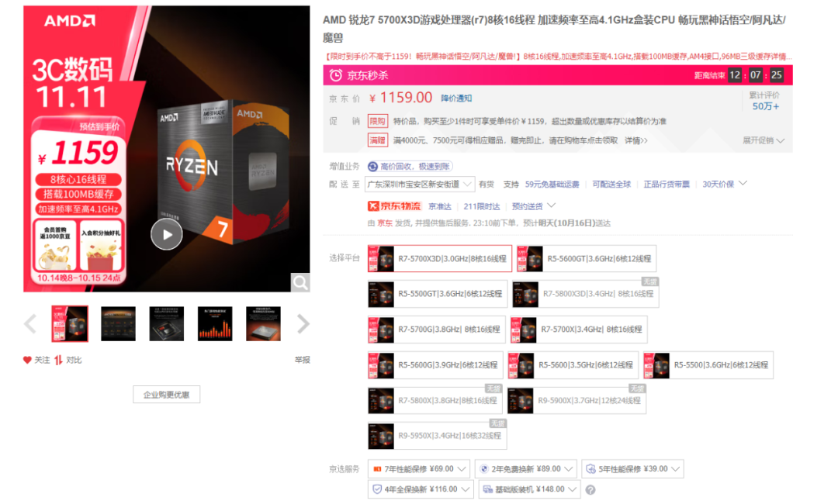Image resolution: width=838 pixels, height=504 pixels.
Task: Open the 4年全保换新 ¥116.00 dropdown
Action: [x=421, y=489]
